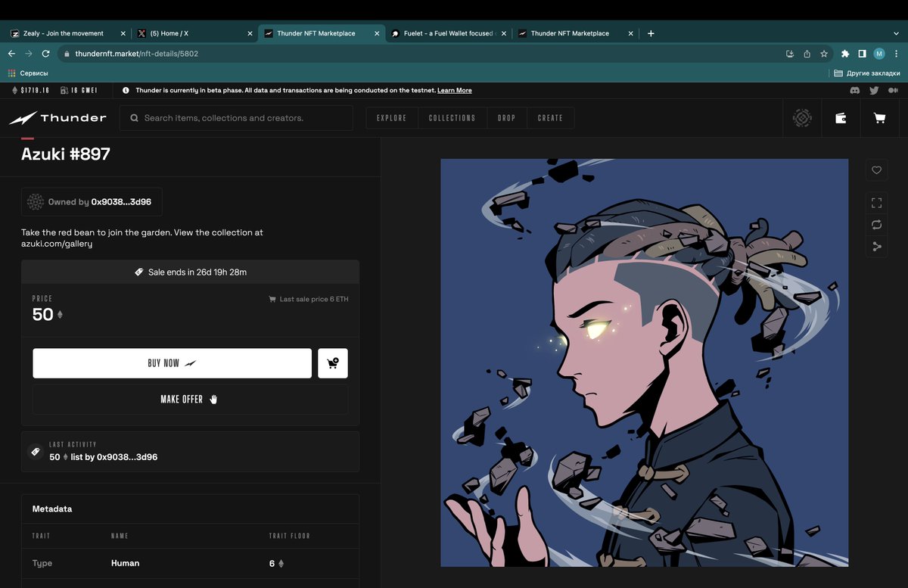
Task: Open the tab search dropdown chevron
Action: point(897,33)
